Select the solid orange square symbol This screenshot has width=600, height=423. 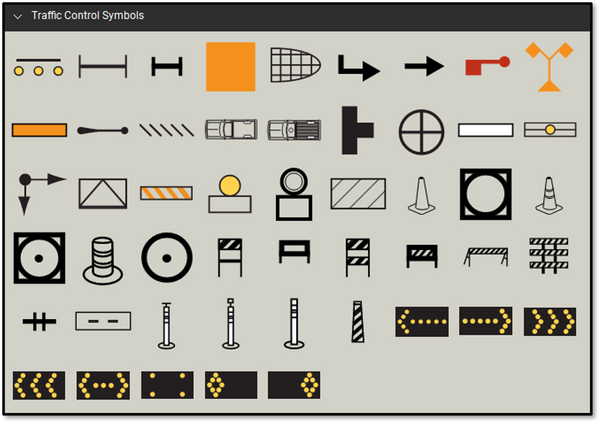point(231,67)
